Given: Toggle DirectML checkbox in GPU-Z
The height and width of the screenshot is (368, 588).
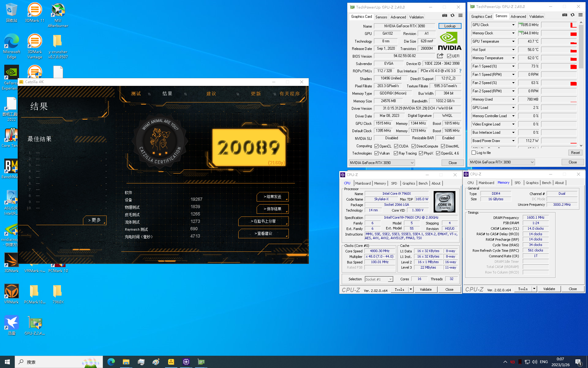Looking at the screenshot, I should [443, 146].
